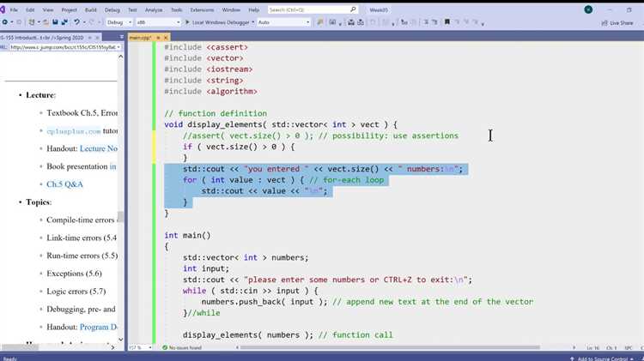The height and width of the screenshot is (361, 644).
Task: Click the Add to Source Control arrow icon
Action: (572, 358)
